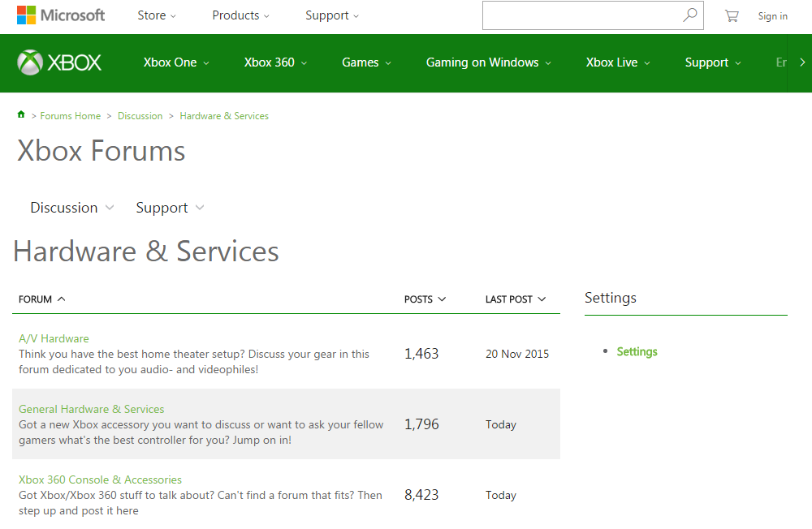This screenshot has height=529, width=812.
Task: Open General Hardware & Services forum
Action: click(x=92, y=409)
